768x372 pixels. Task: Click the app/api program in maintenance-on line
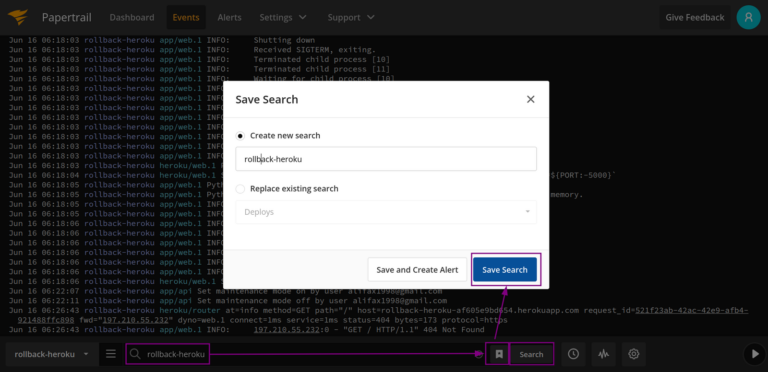pos(176,291)
